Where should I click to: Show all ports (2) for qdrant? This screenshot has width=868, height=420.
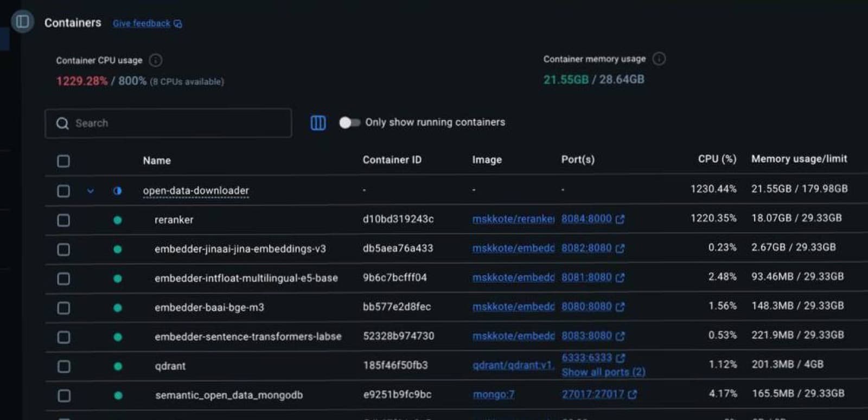coord(603,372)
